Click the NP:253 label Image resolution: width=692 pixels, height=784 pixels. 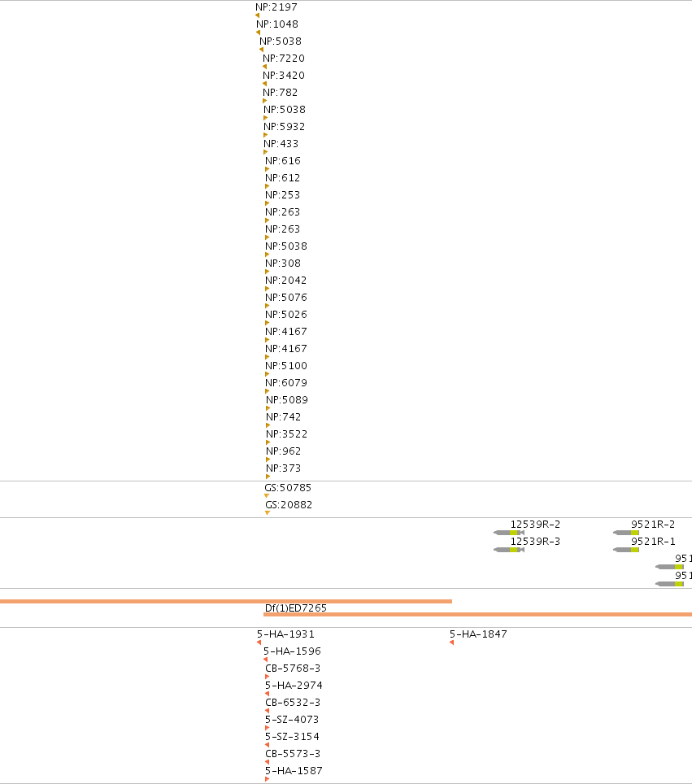[x=282, y=194]
